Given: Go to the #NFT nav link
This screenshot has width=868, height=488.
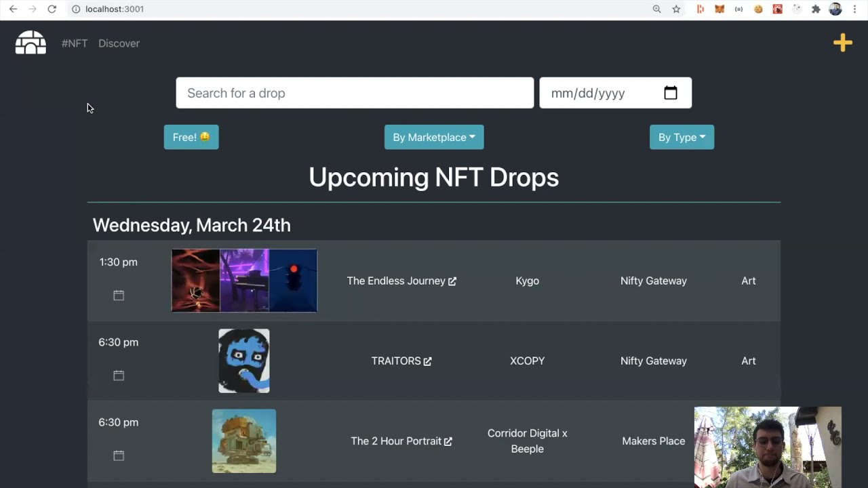Looking at the screenshot, I should (75, 43).
